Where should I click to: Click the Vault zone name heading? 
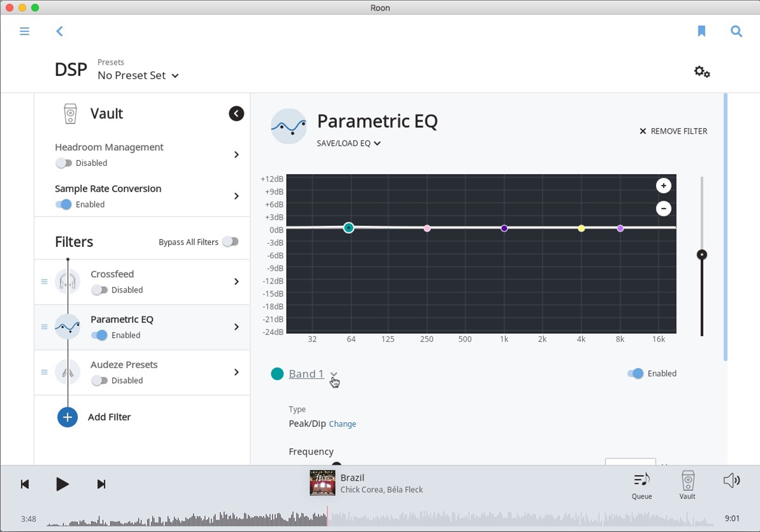coord(106,114)
